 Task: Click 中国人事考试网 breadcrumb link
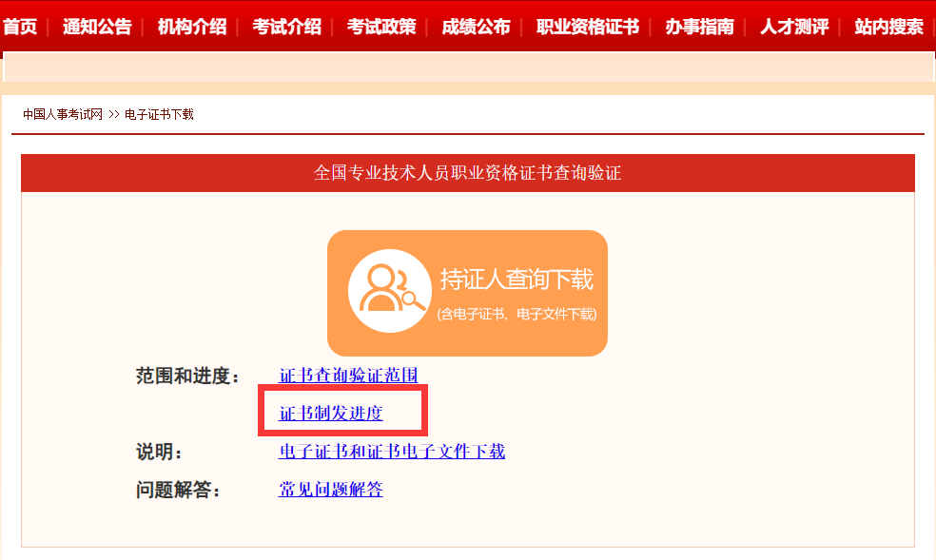[63, 114]
